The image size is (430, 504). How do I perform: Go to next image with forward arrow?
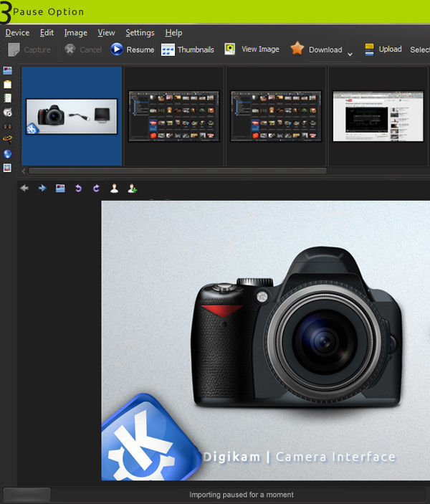click(x=42, y=189)
